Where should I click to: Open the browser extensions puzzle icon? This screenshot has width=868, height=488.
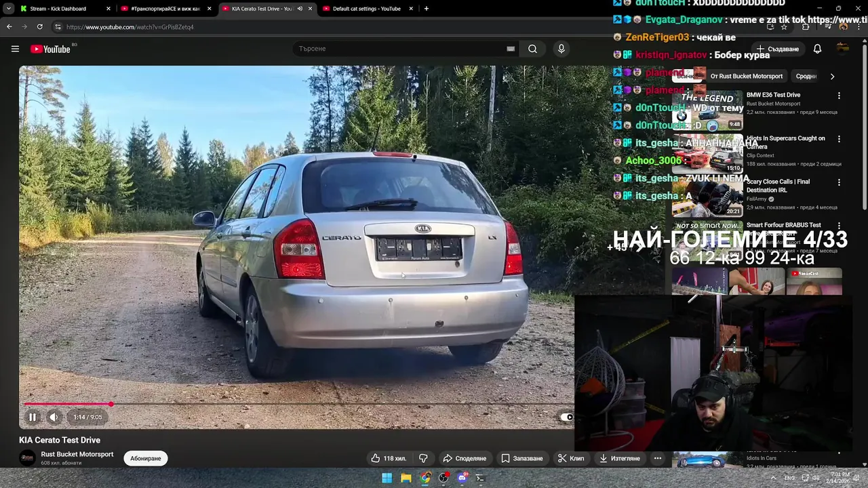tap(806, 27)
